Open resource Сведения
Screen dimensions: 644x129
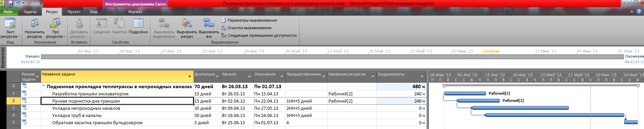pos(102,26)
